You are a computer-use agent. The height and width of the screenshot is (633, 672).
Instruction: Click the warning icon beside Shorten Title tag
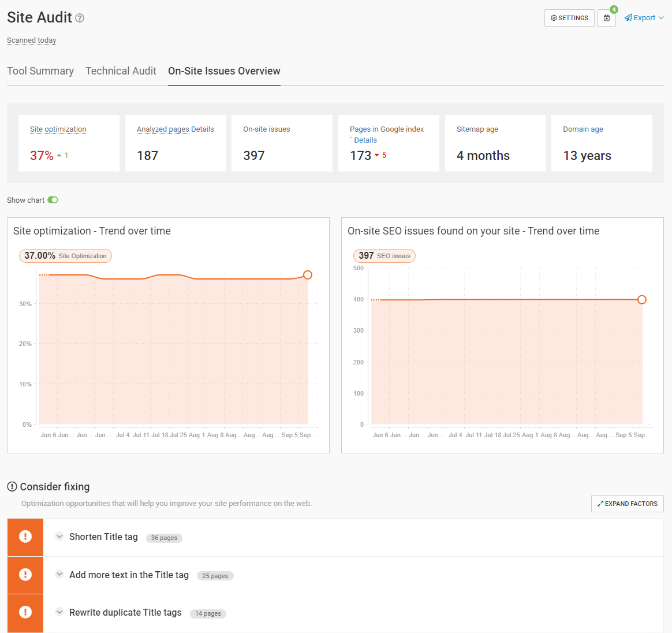coord(25,537)
